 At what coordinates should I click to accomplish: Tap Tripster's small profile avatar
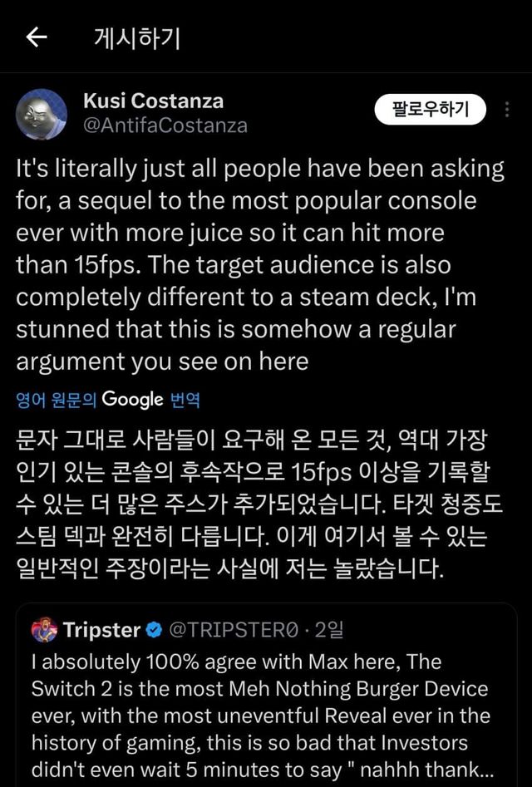(x=44, y=630)
